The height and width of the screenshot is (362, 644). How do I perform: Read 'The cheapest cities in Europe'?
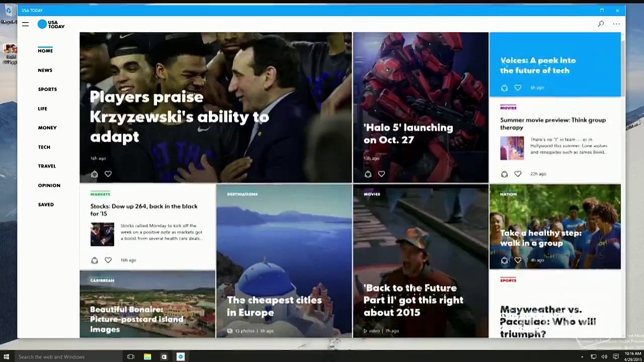pyautogui.click(x=274, y=306)
